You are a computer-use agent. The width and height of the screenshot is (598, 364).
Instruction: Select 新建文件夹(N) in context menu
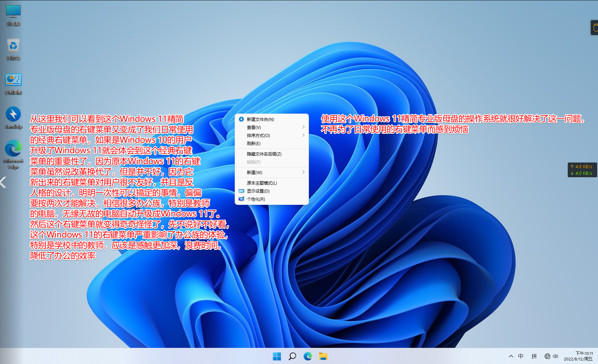click(260, 119)
